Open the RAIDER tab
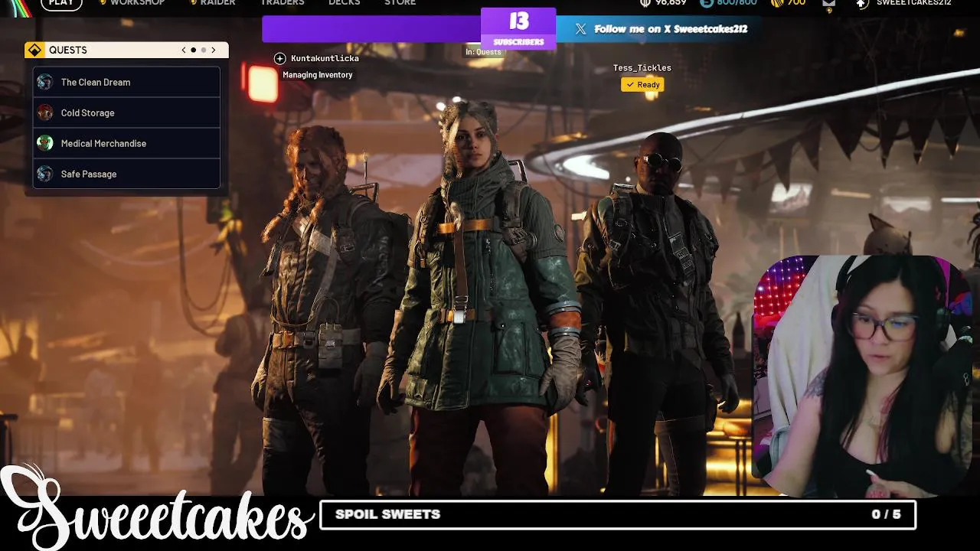 click(217, 2)
